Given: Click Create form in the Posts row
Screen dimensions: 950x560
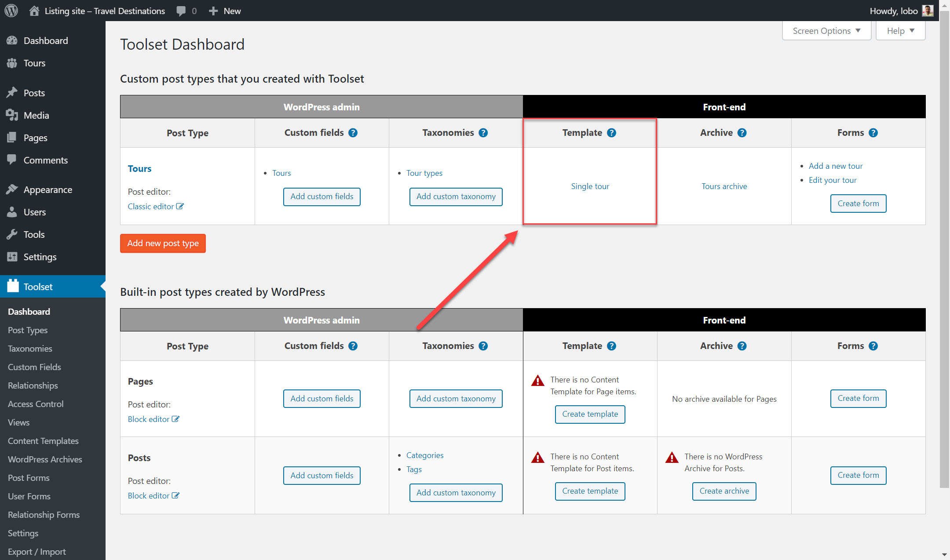Looking at the screenshot, I should (858, 475).
